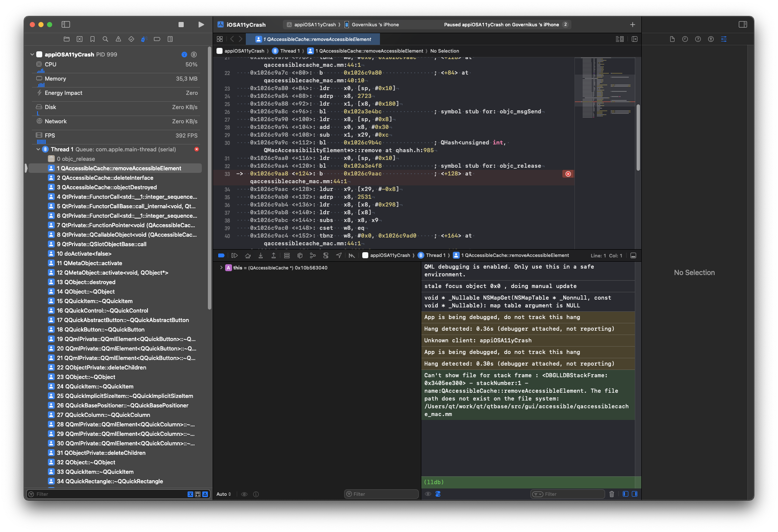Step into the function
The height and width of the screenshot is (532, 778).
pyautogui.click(x=260, y=256)
